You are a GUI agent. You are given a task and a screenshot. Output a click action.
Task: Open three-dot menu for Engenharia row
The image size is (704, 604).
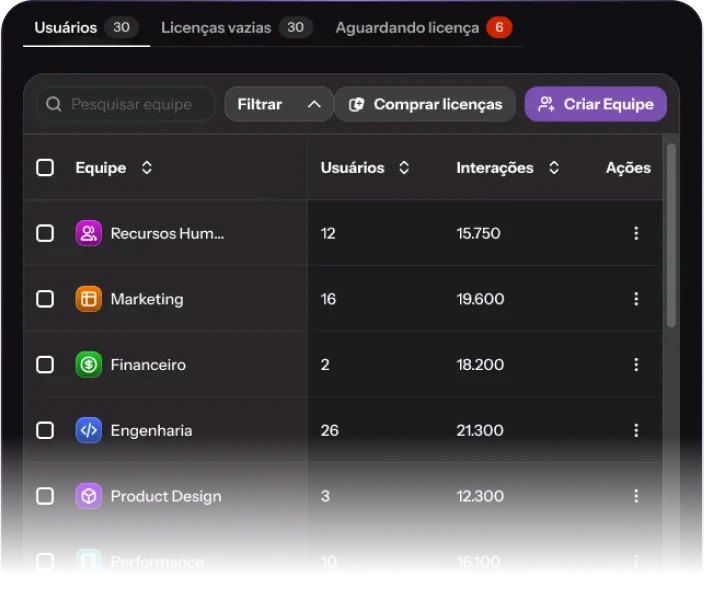pos(636,431)
